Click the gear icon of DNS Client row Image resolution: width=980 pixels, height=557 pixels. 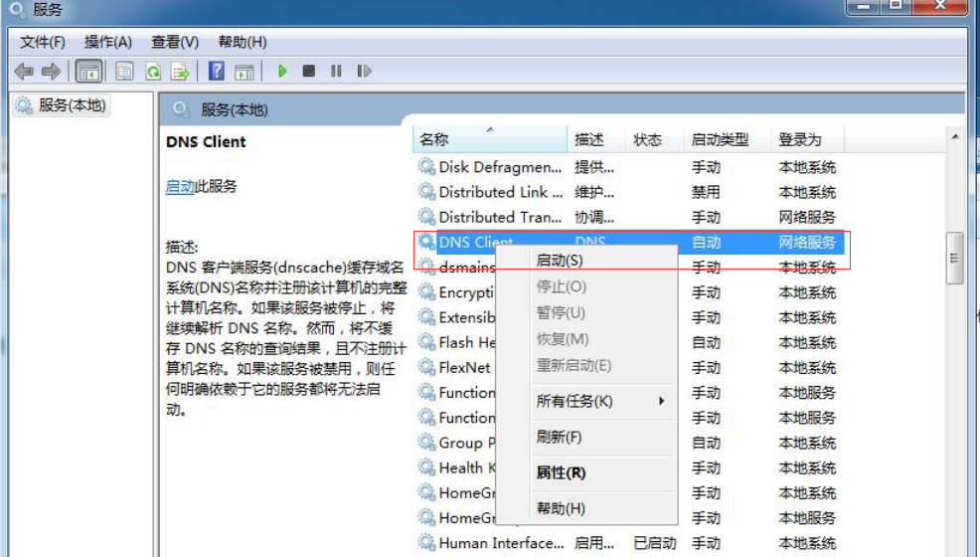tap(426, 242)
